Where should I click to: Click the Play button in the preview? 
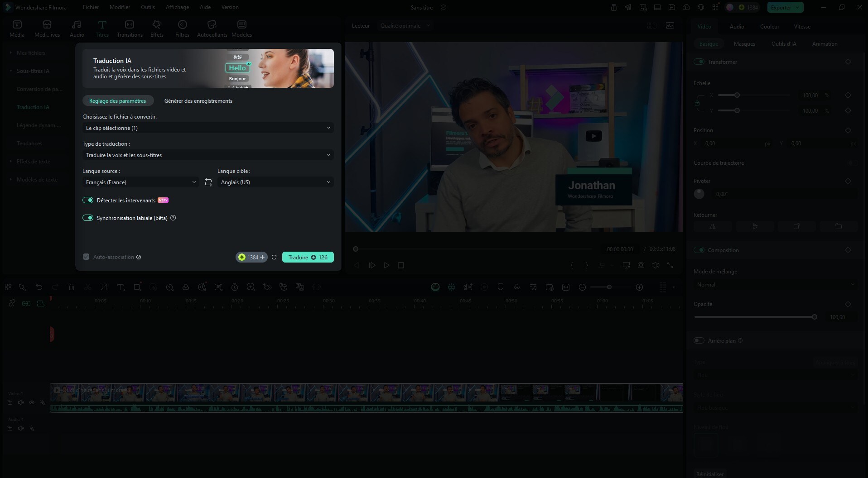[x=386, y=265]
